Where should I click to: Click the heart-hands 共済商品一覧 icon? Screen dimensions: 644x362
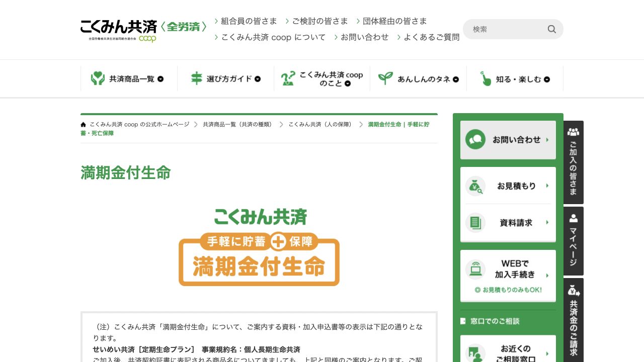point(98,78)
